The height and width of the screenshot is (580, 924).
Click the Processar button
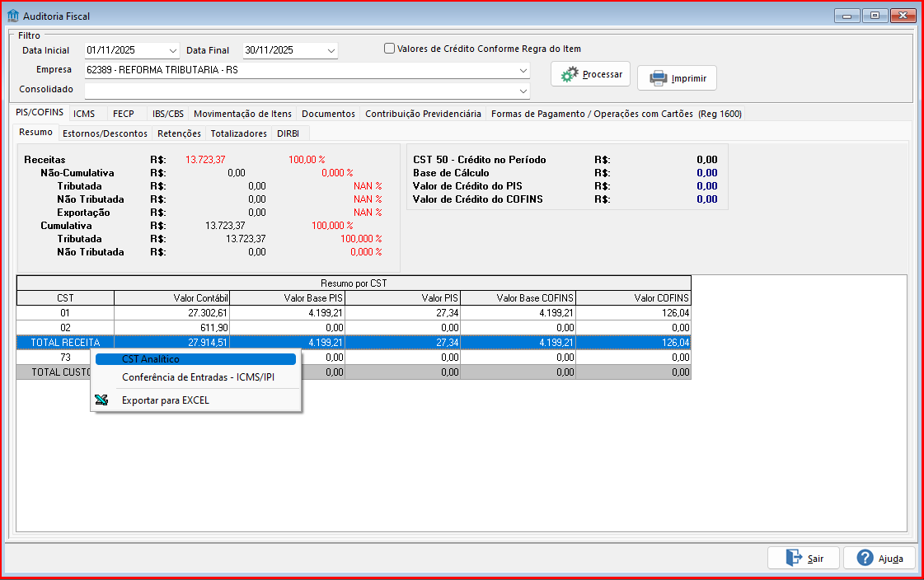click(x=590, y=74)
